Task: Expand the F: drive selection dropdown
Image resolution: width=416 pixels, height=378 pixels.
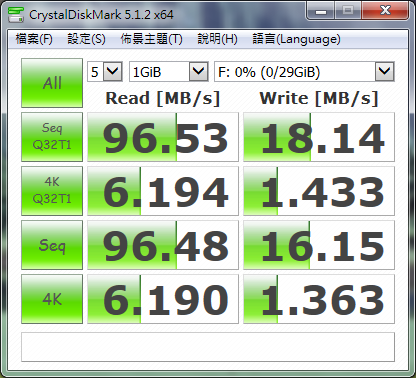Action: [384, 71]
